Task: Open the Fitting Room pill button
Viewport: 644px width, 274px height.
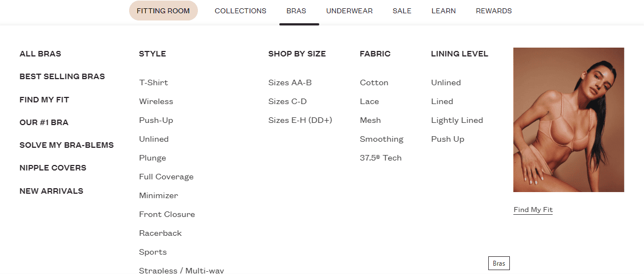Action: pyautogui.click(x=163, y=11)
